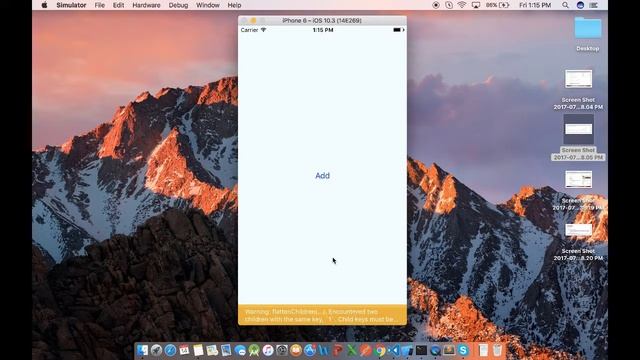Open the Wi-Fi status menu
The height and width of the screenshot is (360, 640).
coord(462,5)
